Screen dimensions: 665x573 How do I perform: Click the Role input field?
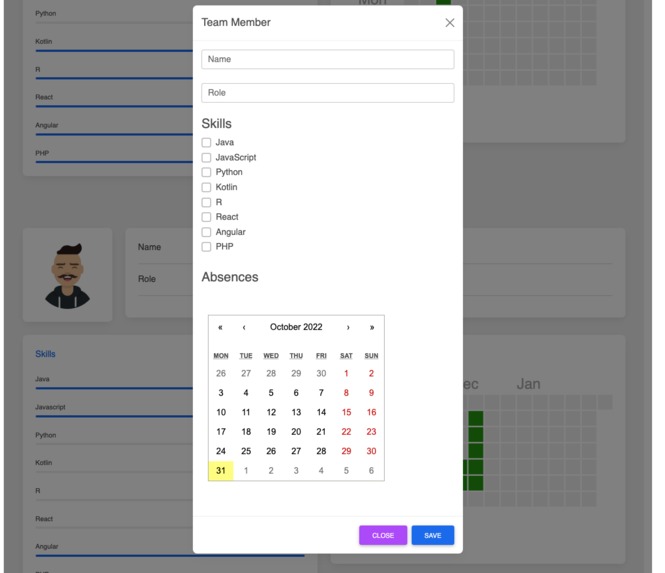coord(327,93)
